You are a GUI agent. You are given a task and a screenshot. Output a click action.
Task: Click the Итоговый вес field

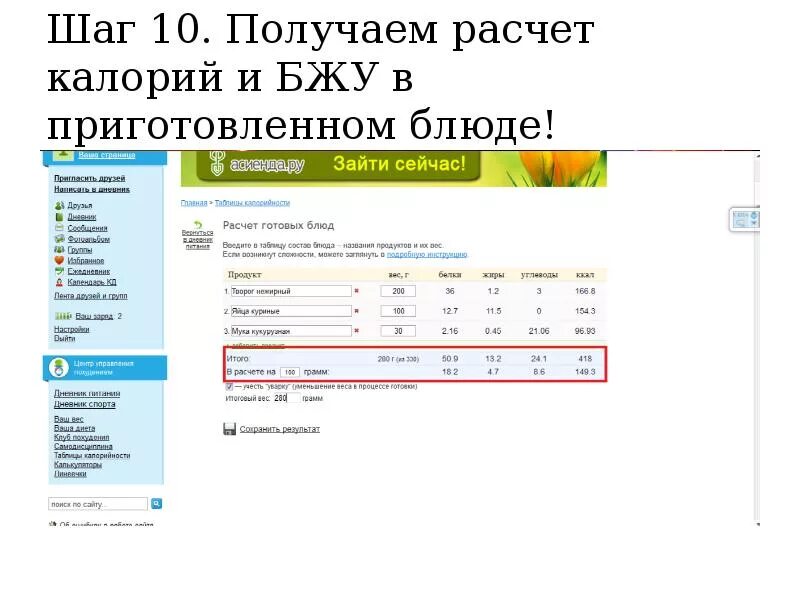[286, 398]
